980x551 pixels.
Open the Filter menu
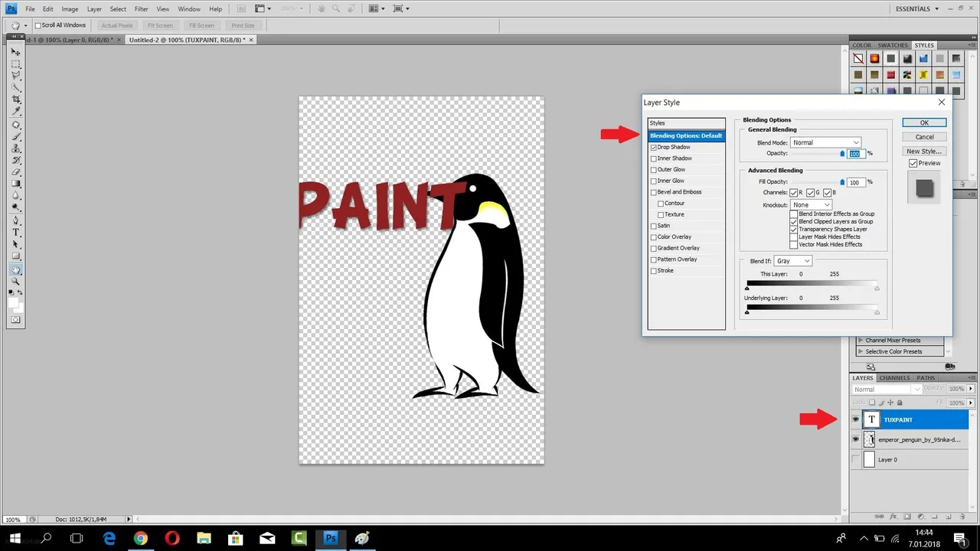point(142,9)
